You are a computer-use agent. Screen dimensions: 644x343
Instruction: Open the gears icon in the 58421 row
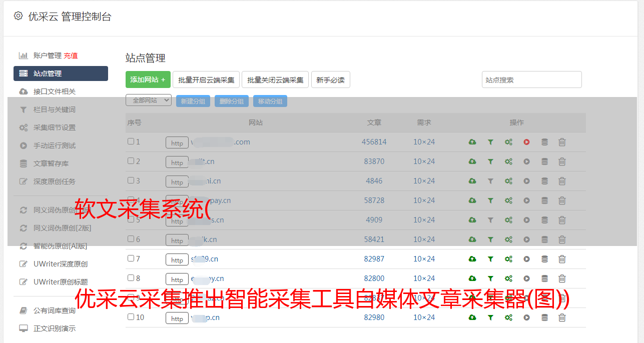point(508,239)
